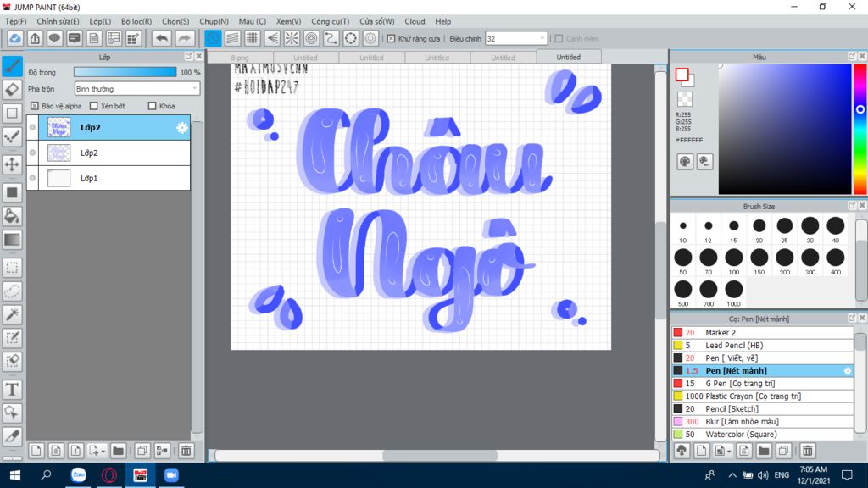The width and height of the screenshot is (868, 488).
Task: Hide the selected top Lớp2 layer
Action: click(33, 127)
